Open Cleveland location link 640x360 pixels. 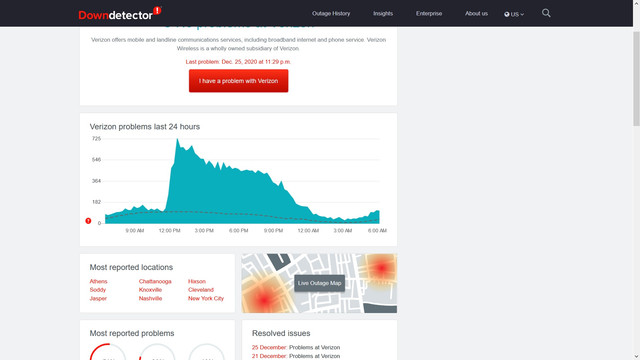point(201,290)
